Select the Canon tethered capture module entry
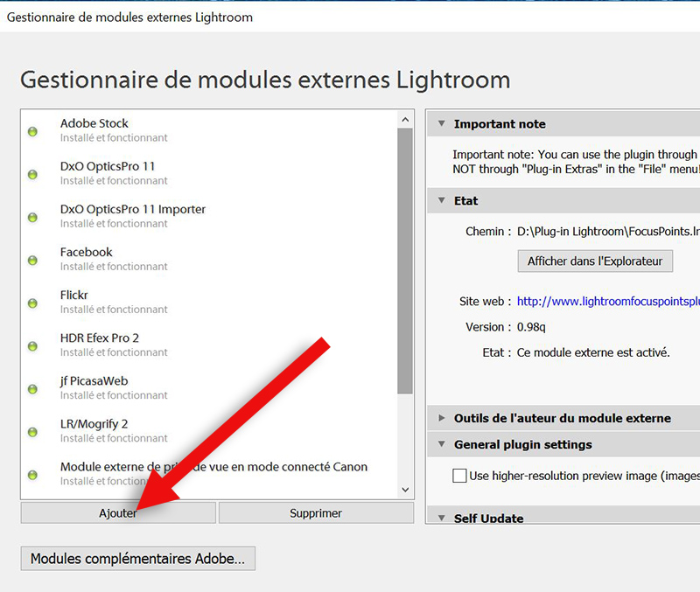The height and width of the screenshot is (592, 700). (209, 474)
